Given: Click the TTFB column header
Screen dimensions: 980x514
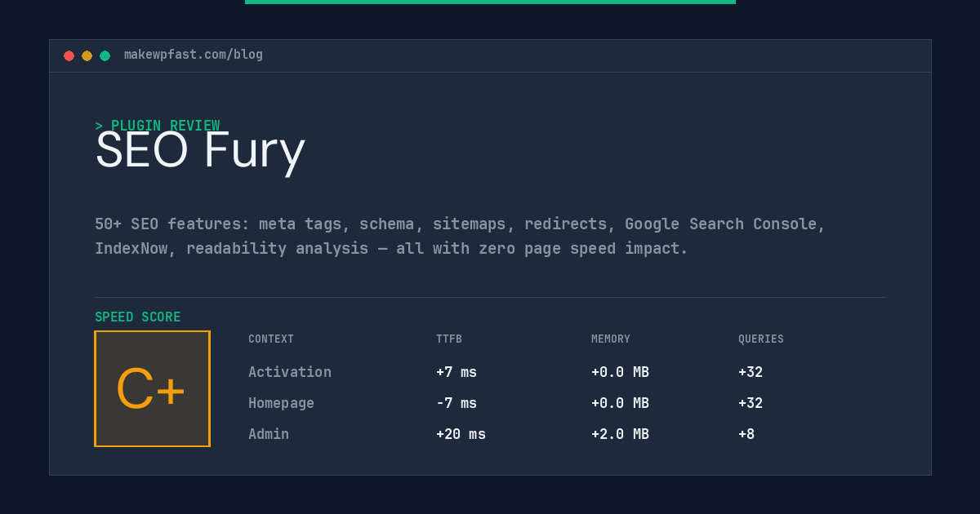Looking at the screenshot, I should coord(449,339).
